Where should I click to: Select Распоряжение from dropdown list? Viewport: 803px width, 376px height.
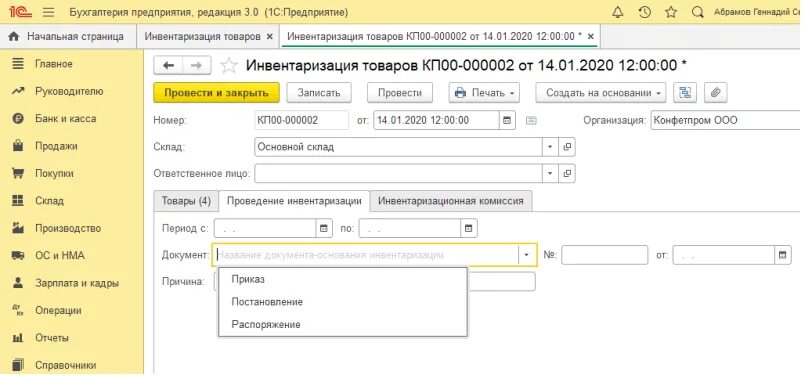(343, 324)
